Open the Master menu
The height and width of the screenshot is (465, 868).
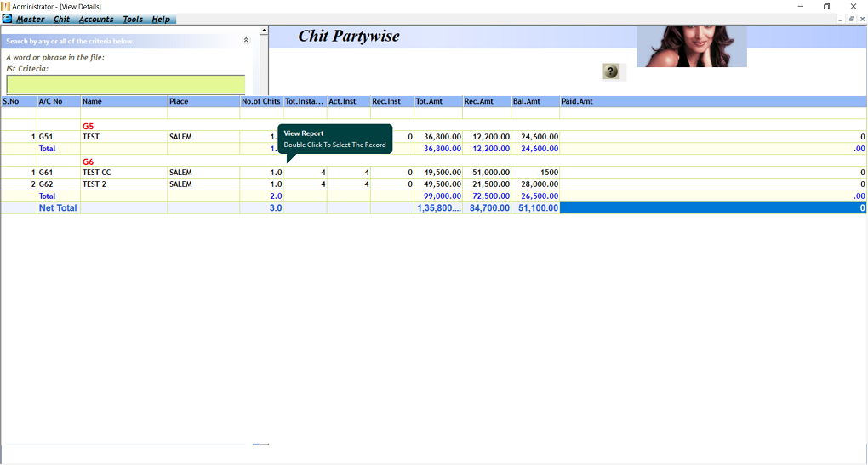click(x=31, y=20)
